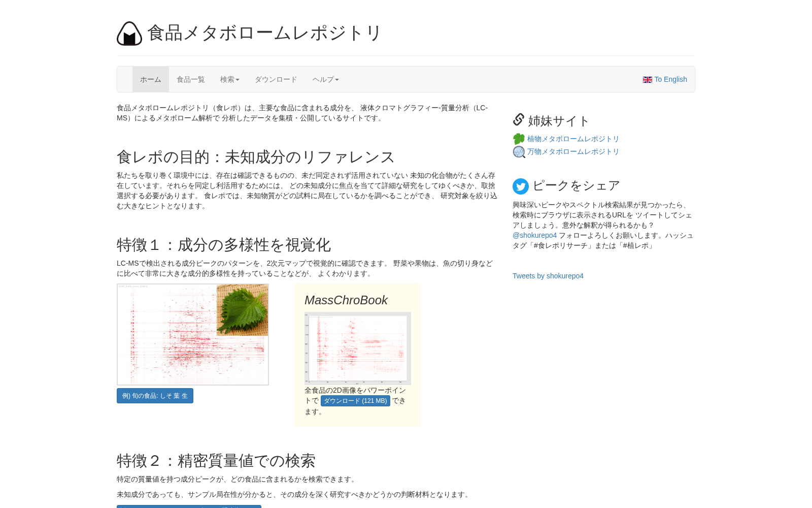Click the Twitter bird icon
The image size is (812, 508).
coord(521,186)
